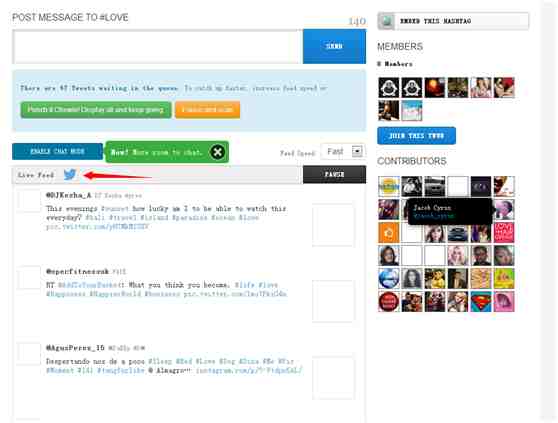Click the green Display all and keep going button
The width and height of the screenshot is (558, 423).
pos(96,110)
